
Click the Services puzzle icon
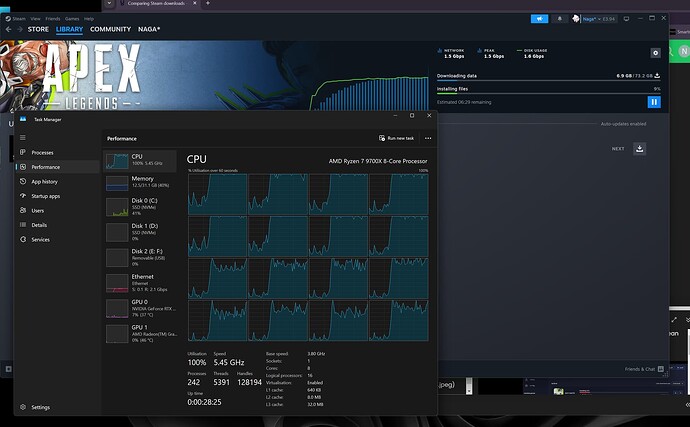23,239
